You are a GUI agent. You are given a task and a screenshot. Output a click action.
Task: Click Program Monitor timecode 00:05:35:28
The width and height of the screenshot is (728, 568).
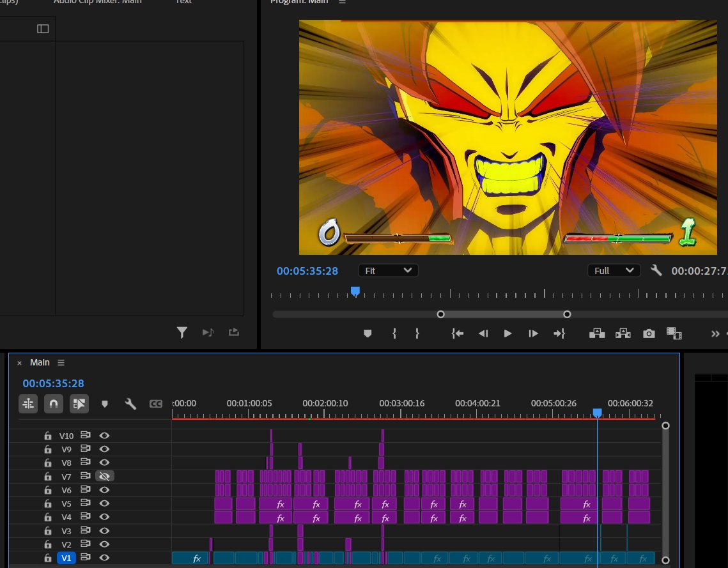[x=307, y=271]
